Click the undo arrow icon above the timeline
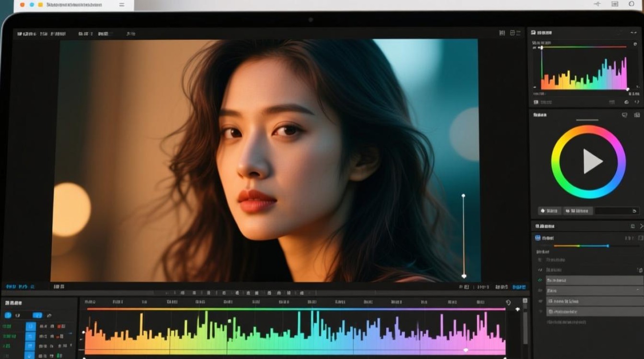This screenshot has width=644, height=359. pyautogui.click(x=508, y=303)
